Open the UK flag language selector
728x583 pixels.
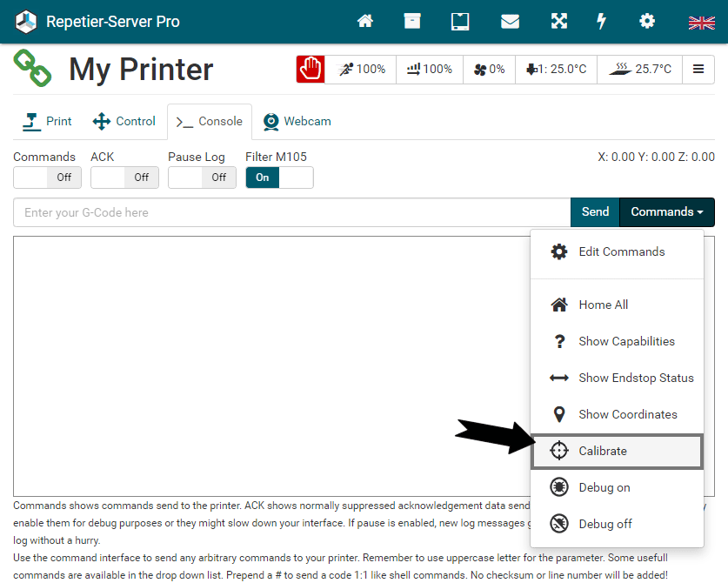point(701,23)
